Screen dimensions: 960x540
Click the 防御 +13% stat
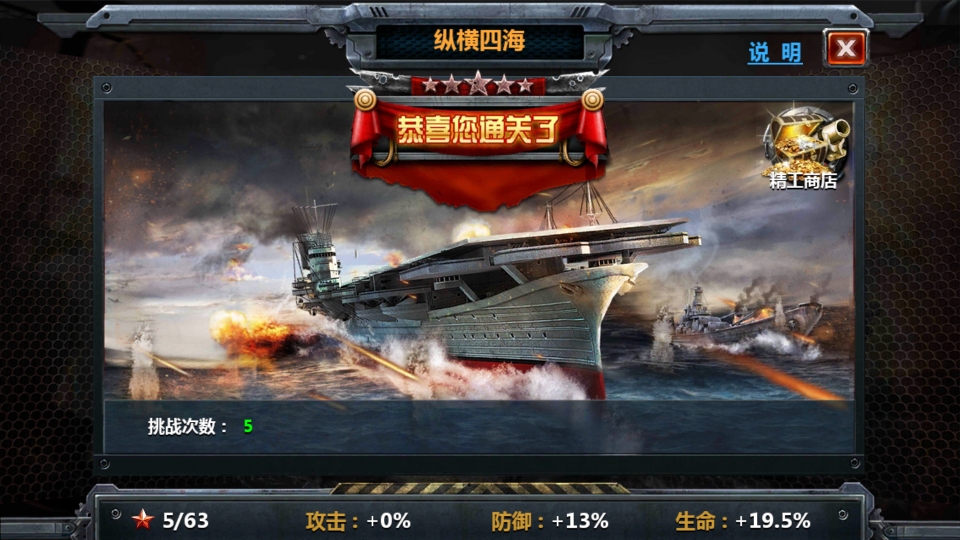coord(550,521)
